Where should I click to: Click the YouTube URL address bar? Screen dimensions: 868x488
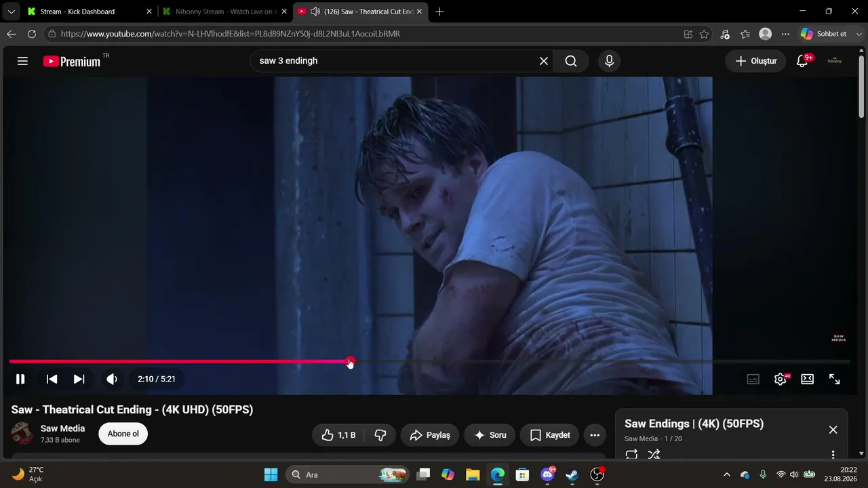tap(366, 34)
